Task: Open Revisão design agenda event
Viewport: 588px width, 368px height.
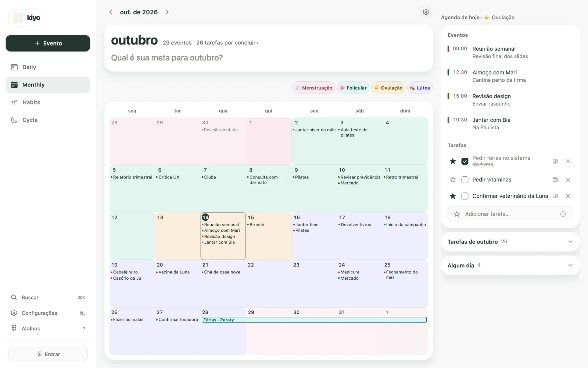Action: coord(510,100)
